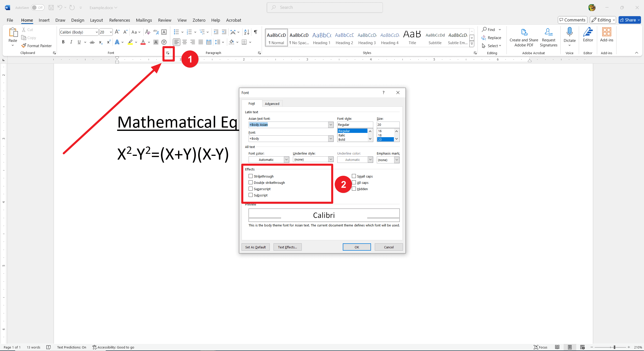Switch to the Advanced tab
This screenshot has height=351, width=644.
[x=272, y=104]
